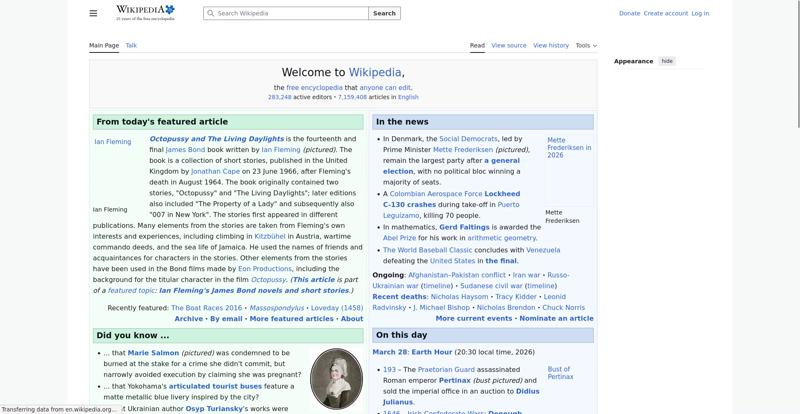Hide the Appearance panel

pos(667,61)
